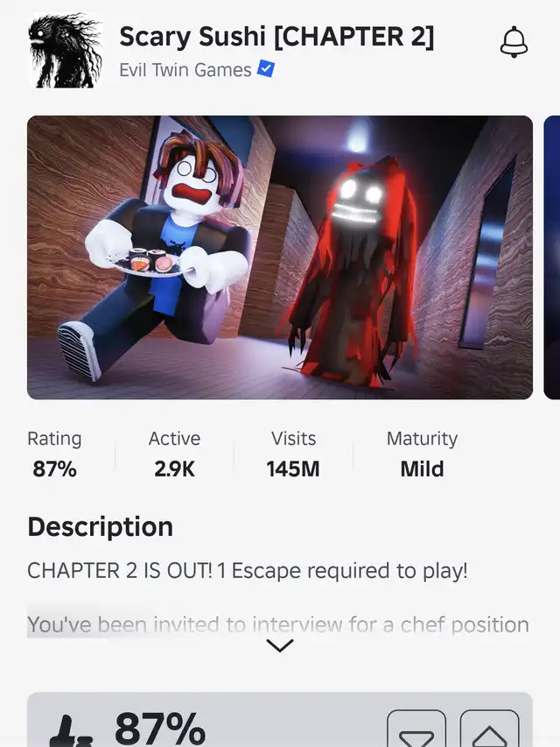Viewport: 560px width, 747px height.
Task: Click the large 87% rating panel
Action: coord(280,720)
